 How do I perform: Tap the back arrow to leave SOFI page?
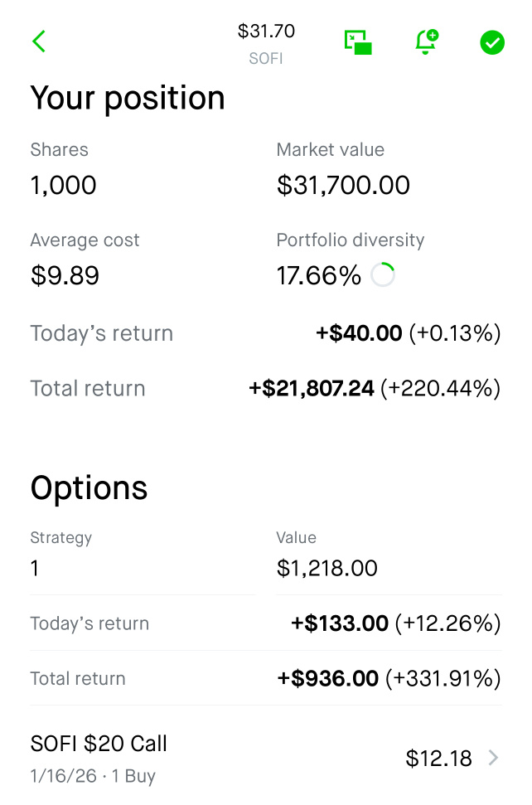38,41
